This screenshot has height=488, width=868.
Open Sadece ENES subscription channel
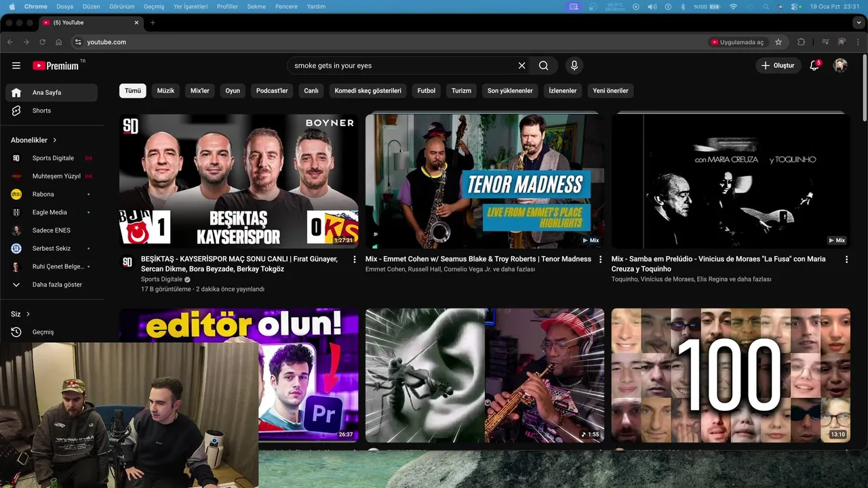point(52,230)
